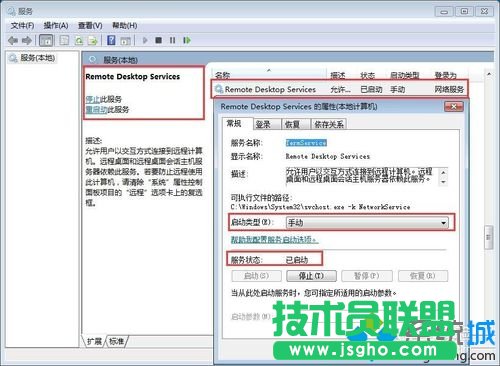
Task: Open the 操作(A) menu
Action: coord(56,26)
